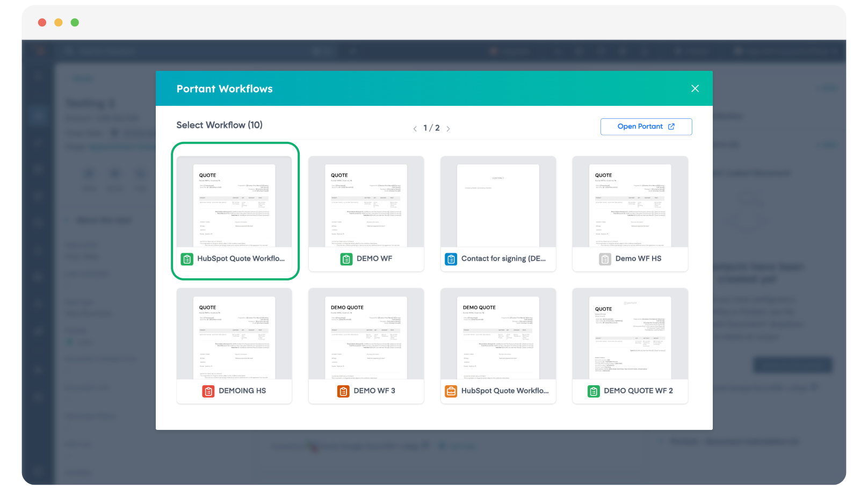Click the orange DEMO WF 3 icon
The image size is (868, 489).
coord(343,391)
